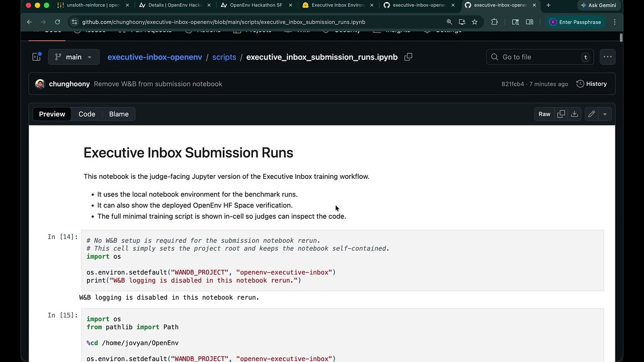Viewport: 644px width, 362px height.
Task: Click the '7 minutes ago' timestamp
Action: pyautogui.click(x=548, y=84)
